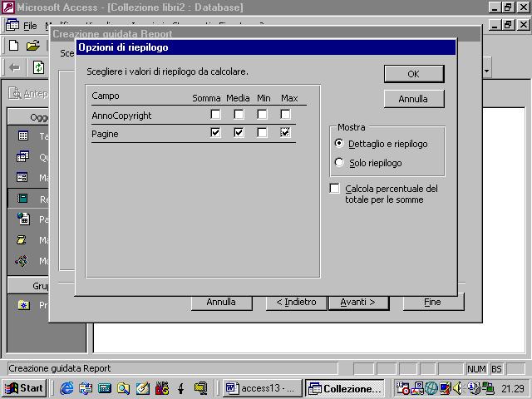Click the Refresh page toolbar icon
Image resolution: width=532 pixels, height=399 pixels.
coord(38,67)
